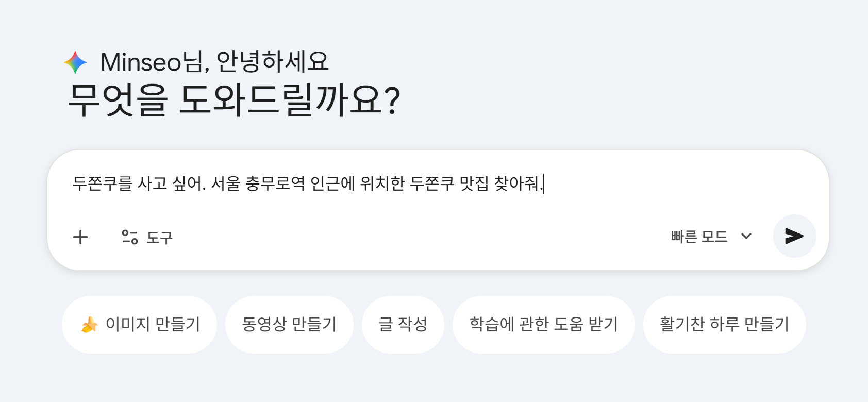The width and height of the screenshot is (868, 402).
Task: Pick the 글 작성 suggestion chip
Action: tap(403, 324)
